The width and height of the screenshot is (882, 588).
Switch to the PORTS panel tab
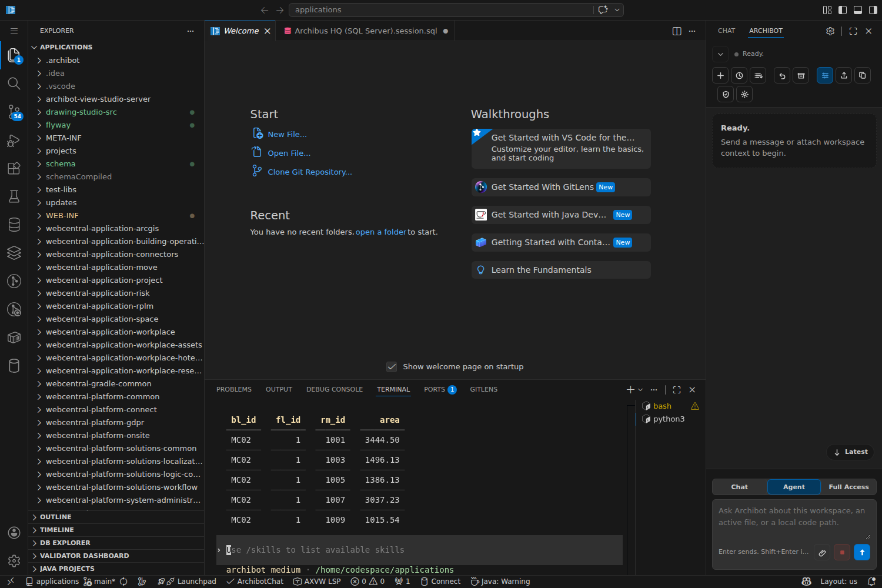(440, 390)
